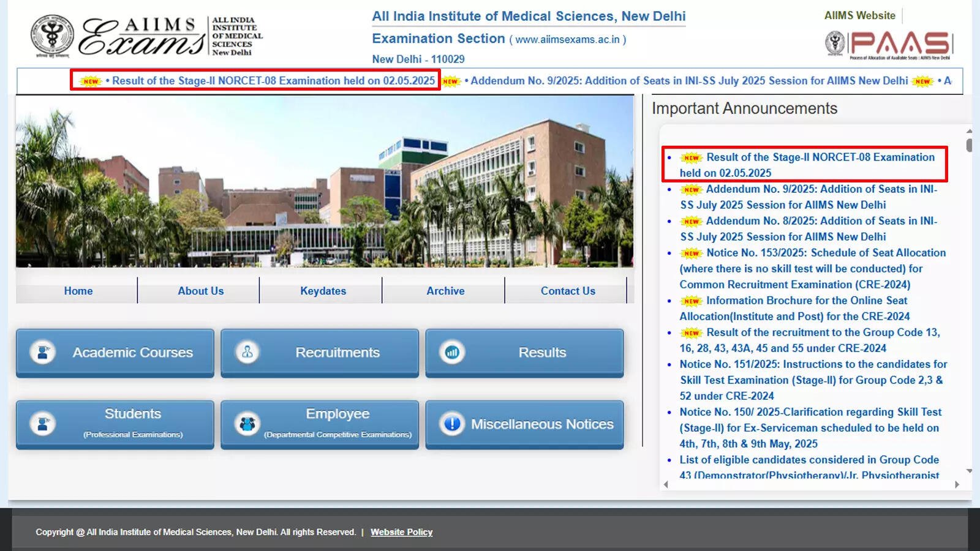The width and height of the screenshot is (980, 551).
Task: Click the Employee group icon
Action: (247, 424)
